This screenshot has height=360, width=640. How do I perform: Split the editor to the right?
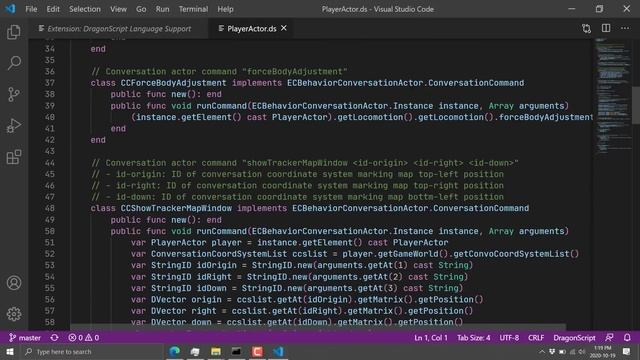click(x=606, y=28)
